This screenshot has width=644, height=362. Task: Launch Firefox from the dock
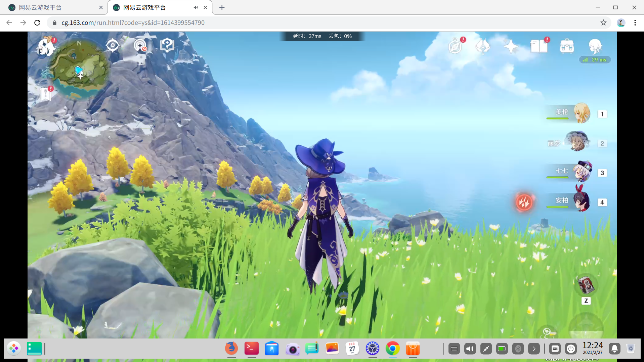pyautogui.click(x=231, y=348)
